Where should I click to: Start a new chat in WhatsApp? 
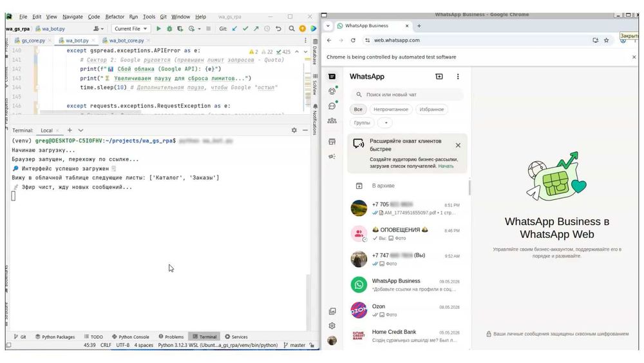coord(439,77)
